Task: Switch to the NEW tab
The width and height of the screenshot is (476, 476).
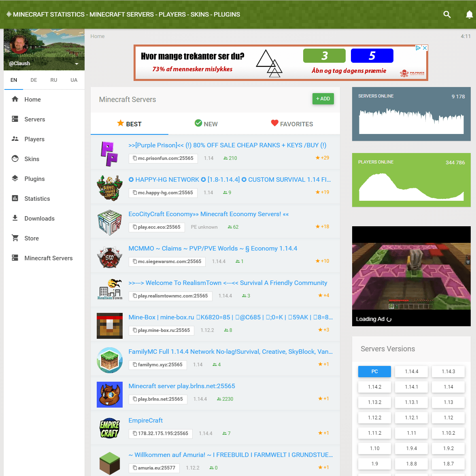Action: click(206, 123)
